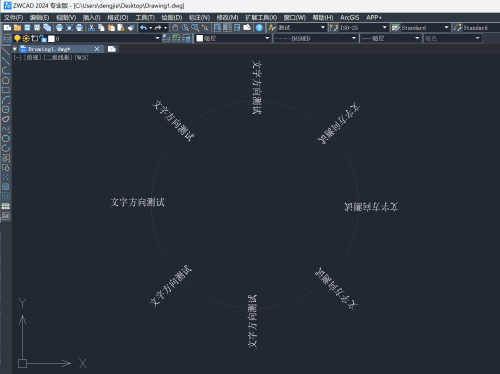The image size is (500, 374).
Task: Toggle layer freeze sun icon
Action: coord(26,39)
